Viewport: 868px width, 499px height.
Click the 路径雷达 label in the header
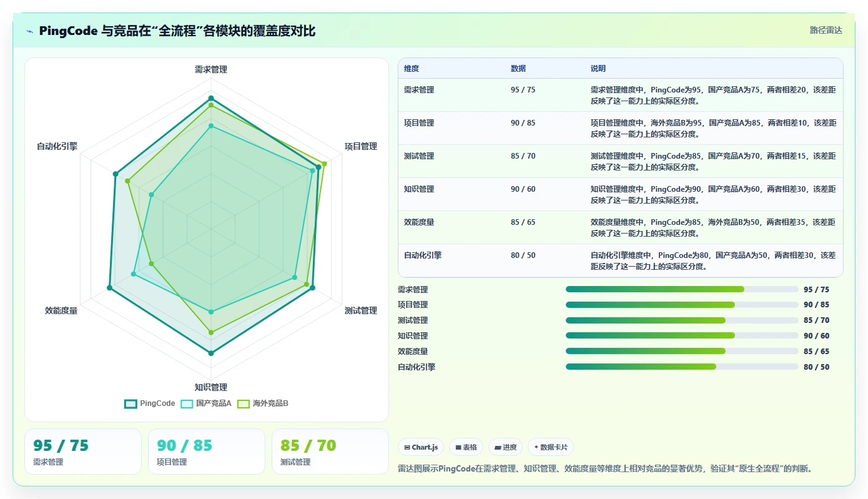click(826, 30)
